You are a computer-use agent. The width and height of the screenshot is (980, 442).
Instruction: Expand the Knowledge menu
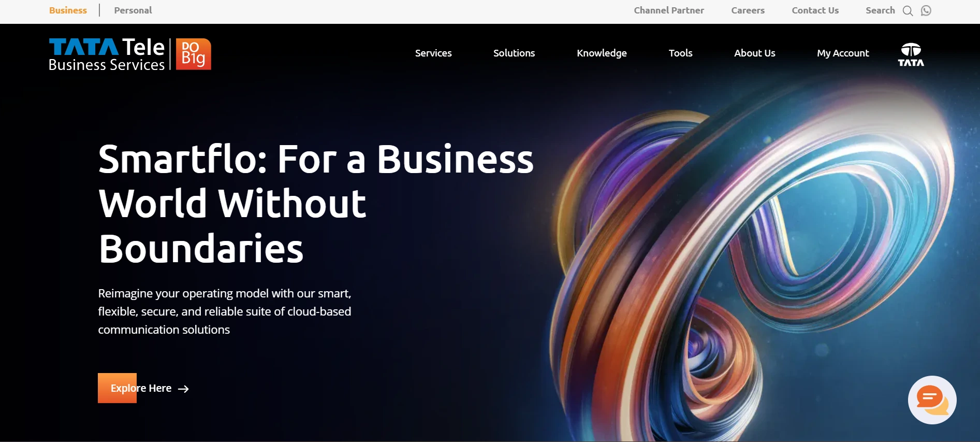coord(602,53)
